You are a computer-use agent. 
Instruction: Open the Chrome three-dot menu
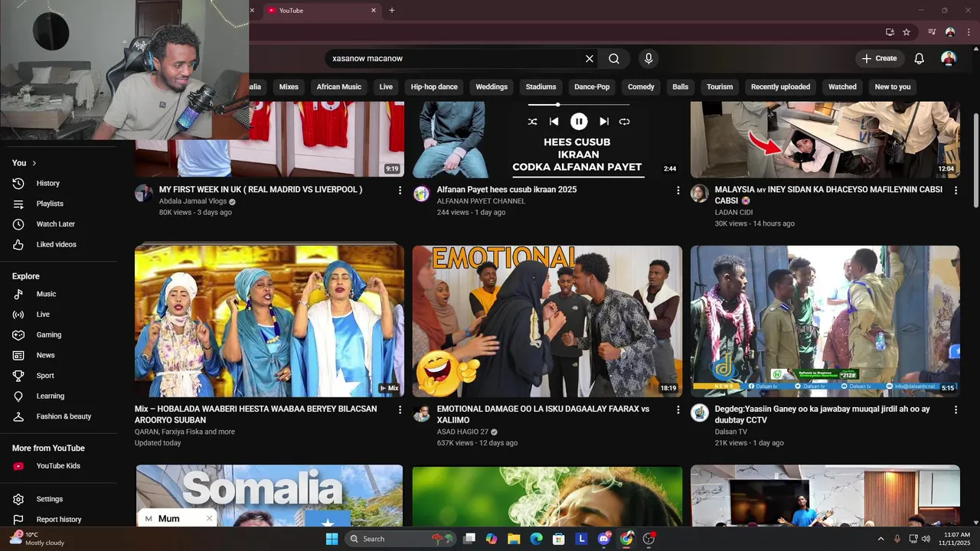pyautogui.click(x=968, y=32)
